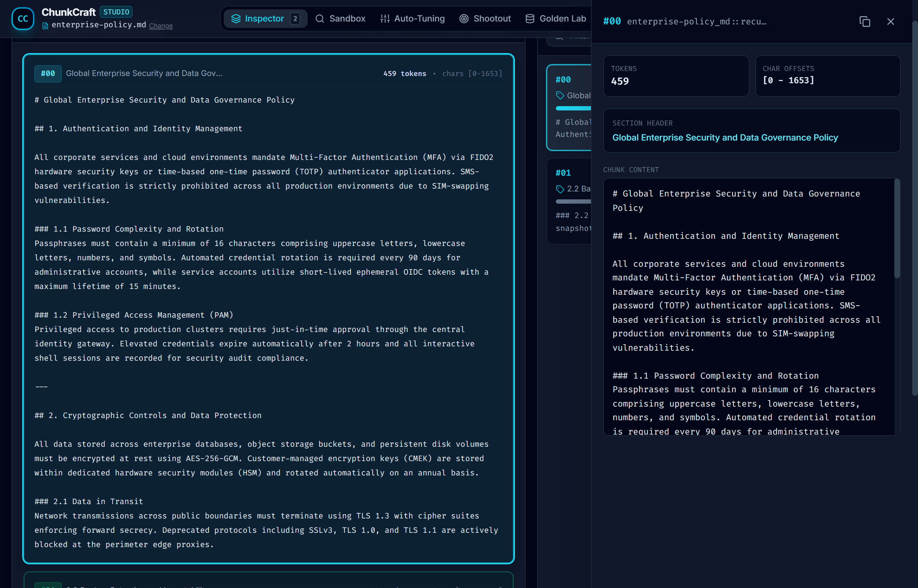918x588 pixels.
Task: Select the #00 chunk in sidebar list
Action: [x=569, y=107]
